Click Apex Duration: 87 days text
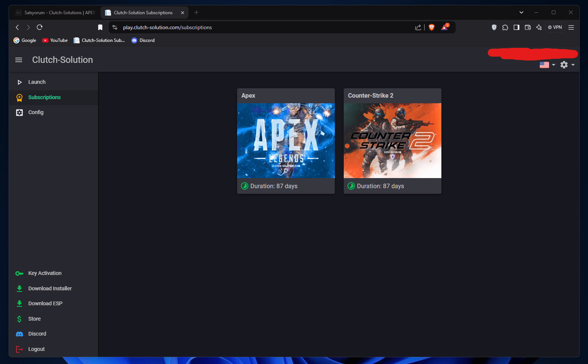 pyautogui.click(x=274, y=186)
